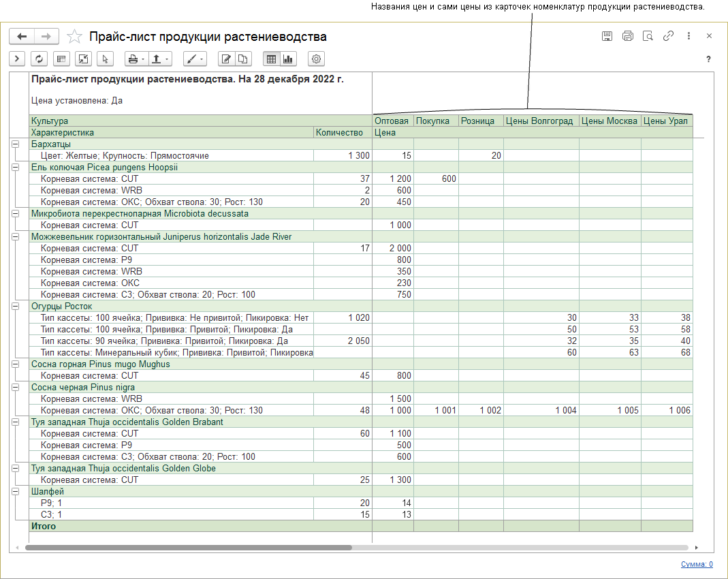The height and width of the screenshot is (579, 728).
Task: Switch to table view mode
Action: 271,59
